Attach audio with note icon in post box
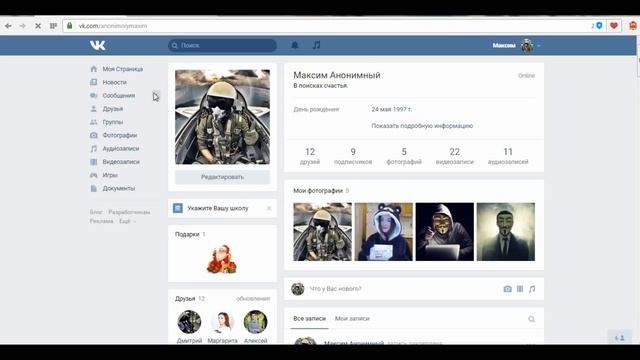640x360 pixels. (x=532, y=289)
